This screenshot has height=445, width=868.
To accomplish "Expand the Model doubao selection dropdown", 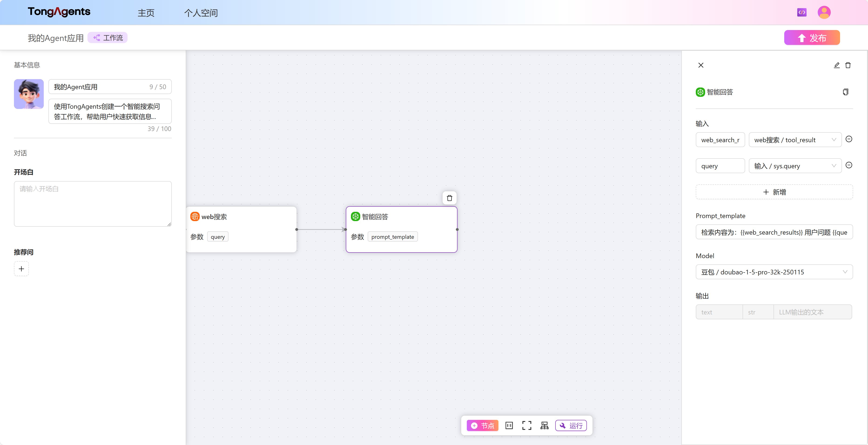I will click(x=774, y=272).
